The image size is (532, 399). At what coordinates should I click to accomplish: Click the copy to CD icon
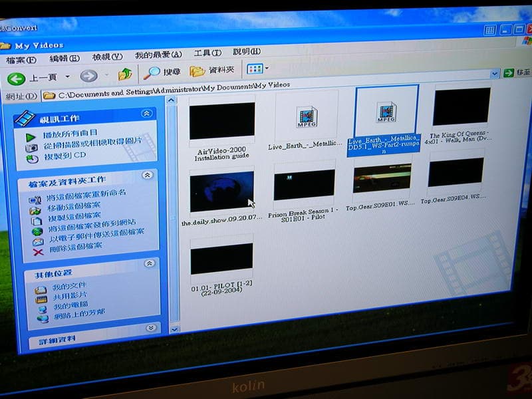32,159
